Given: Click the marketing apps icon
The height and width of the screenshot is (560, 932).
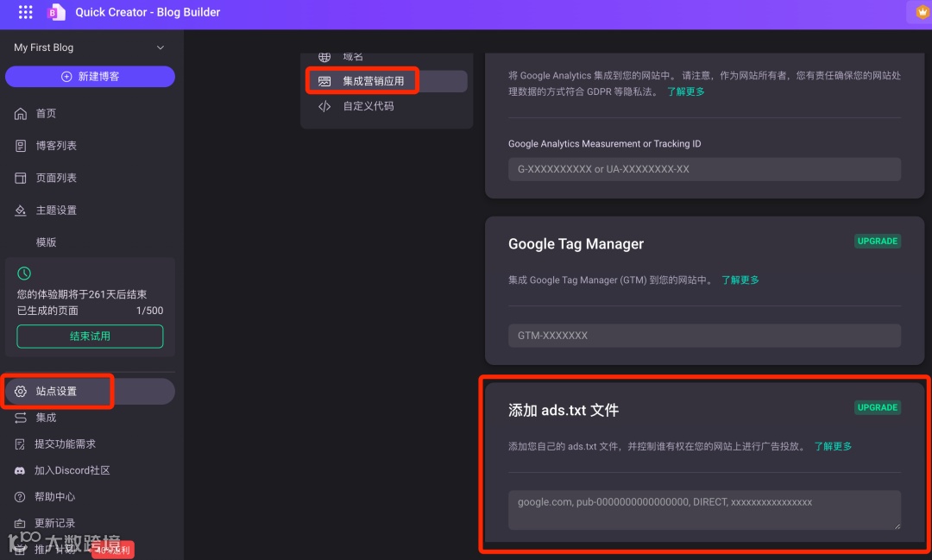Looking at the screenshot, I should pos(324,81).
